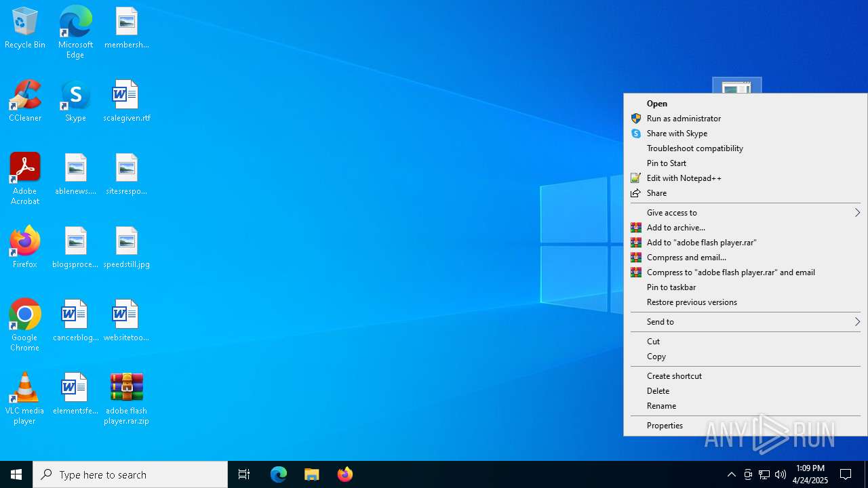Viewport: 868px width, 488px height.
Task: Open the volume control in system tray
Action: (x=781, y=474)
